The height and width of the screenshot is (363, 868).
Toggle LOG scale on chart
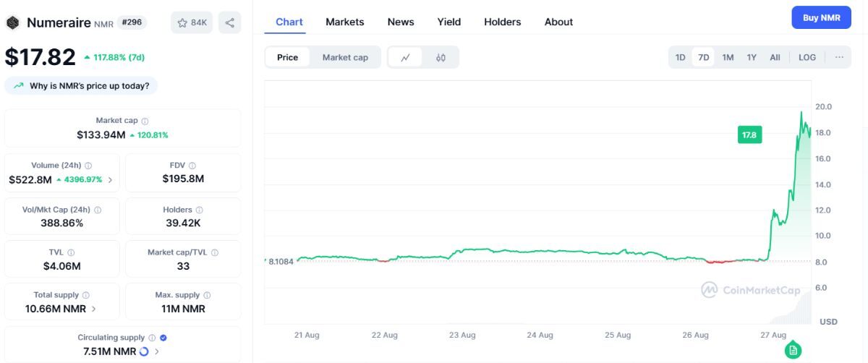(x=807, y=57)
